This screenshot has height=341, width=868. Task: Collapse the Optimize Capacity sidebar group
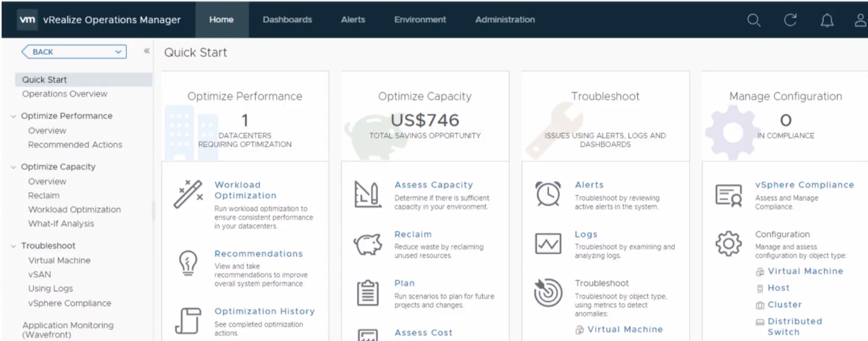pyautogui.click(x=13, y=167)
